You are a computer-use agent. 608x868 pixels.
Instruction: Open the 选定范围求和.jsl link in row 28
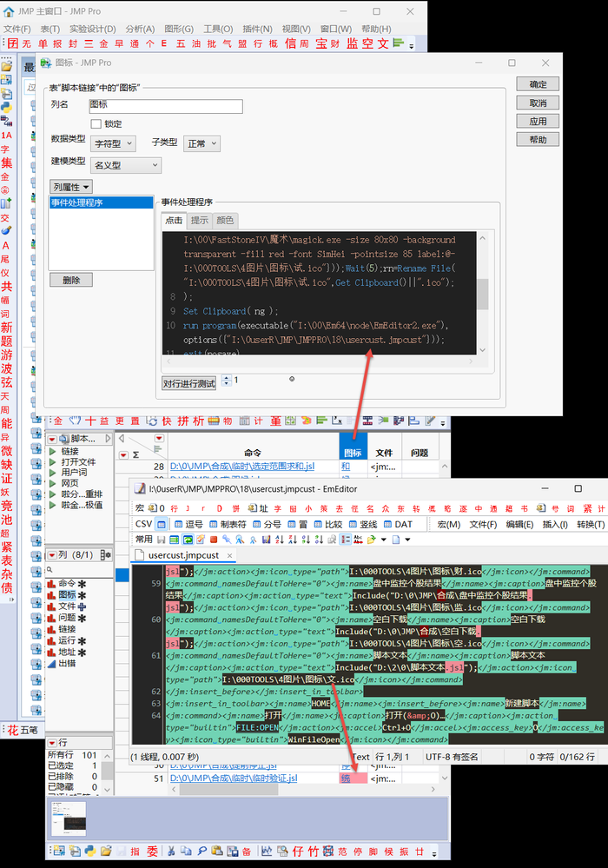241,466
